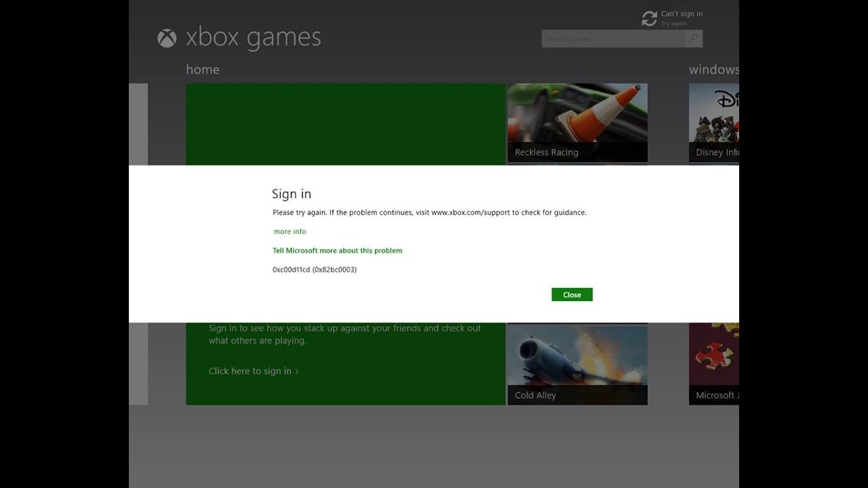Click the Xbox logo icon
The image size is (868, 488).
point(167,38)
